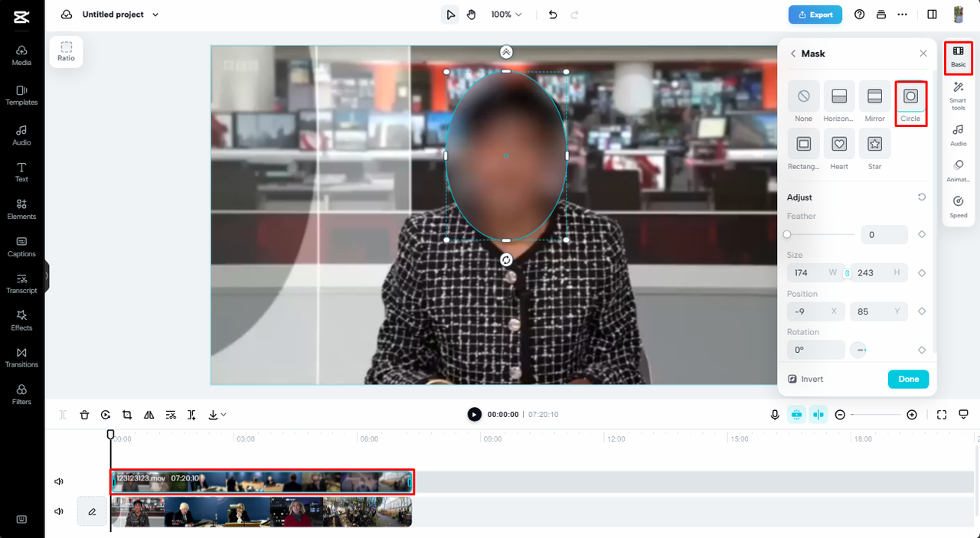Open the more options ellipsis menu

tap(903, 15)
